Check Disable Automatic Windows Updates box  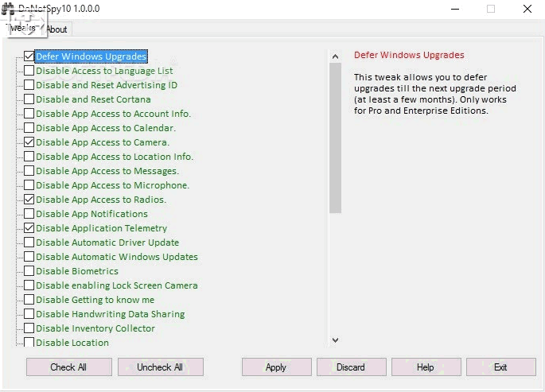pos(29,257)
